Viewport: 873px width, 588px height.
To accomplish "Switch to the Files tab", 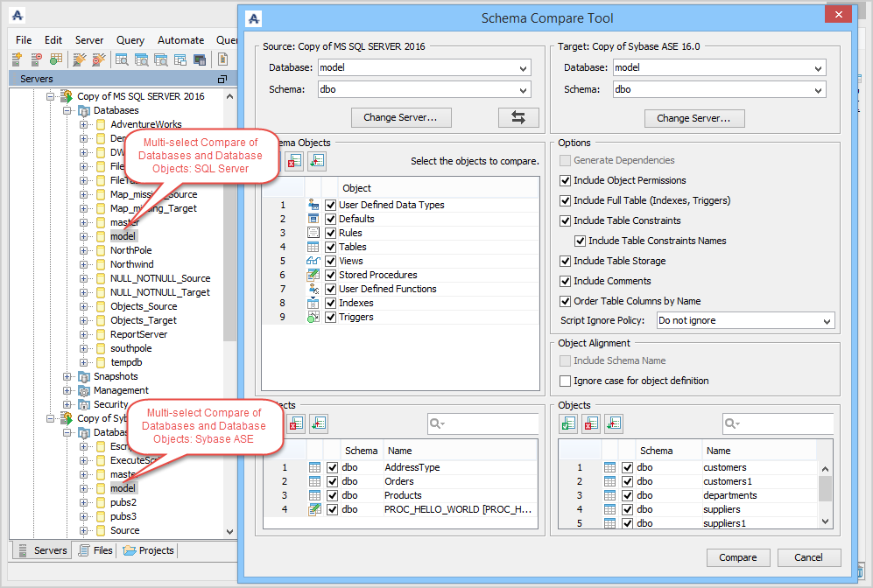I will coord(95,550).
